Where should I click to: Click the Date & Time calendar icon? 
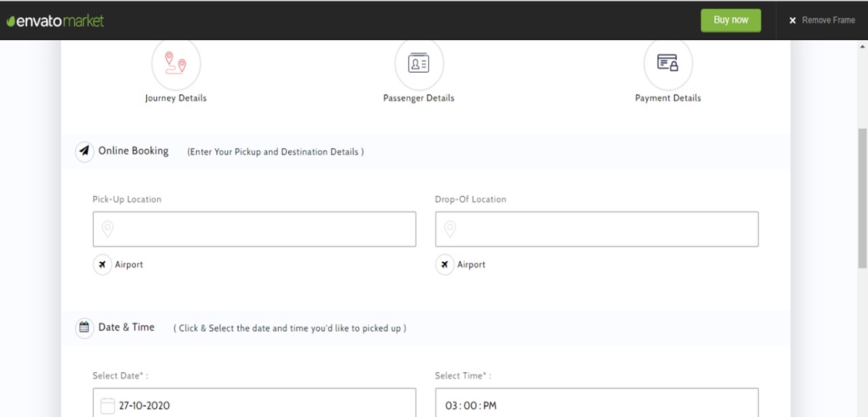click(x=84, y=327)
